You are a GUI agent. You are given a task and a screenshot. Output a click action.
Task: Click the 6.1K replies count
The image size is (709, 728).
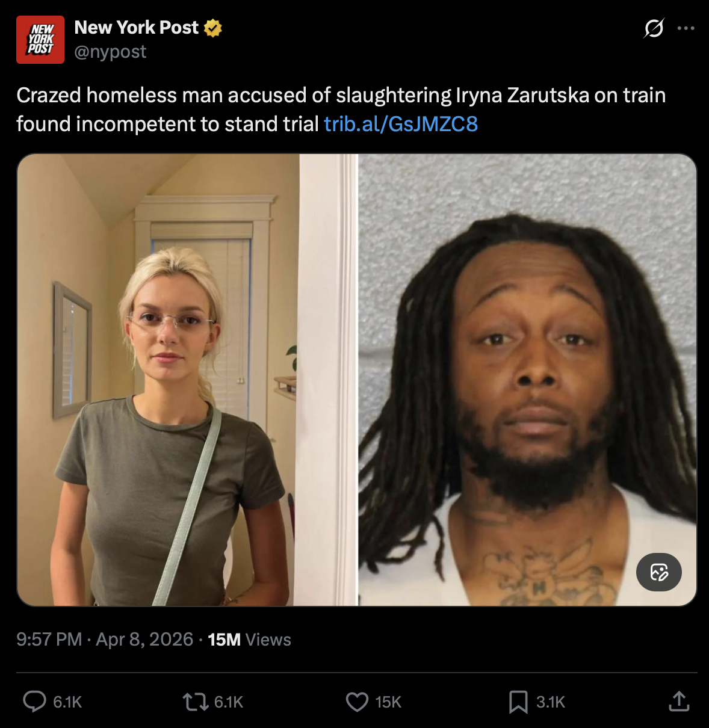(67, 702)
